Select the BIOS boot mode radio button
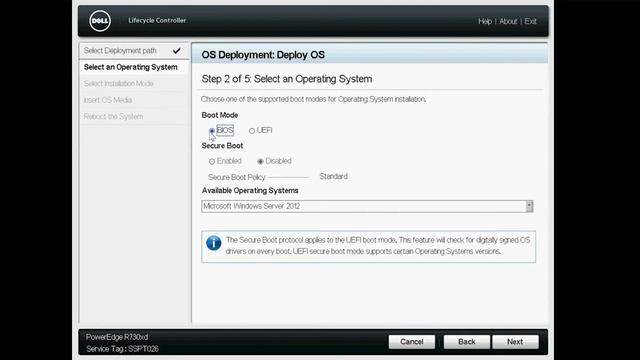The image size is (640, 360). point(212,131)
